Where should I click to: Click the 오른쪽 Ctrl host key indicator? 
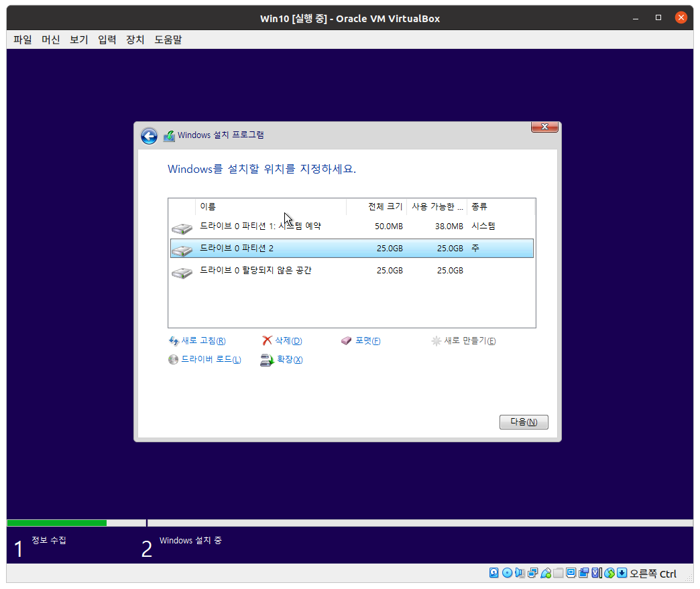pyautogui.click(x=653, y=574)
